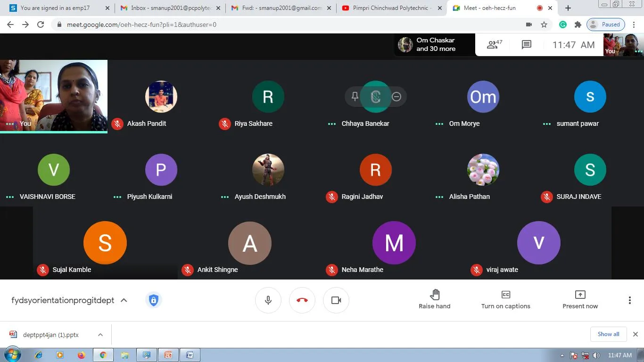Screen dimensions: 644x362
Task: Hang up with the red leave call button
Action: click(302, 300)
